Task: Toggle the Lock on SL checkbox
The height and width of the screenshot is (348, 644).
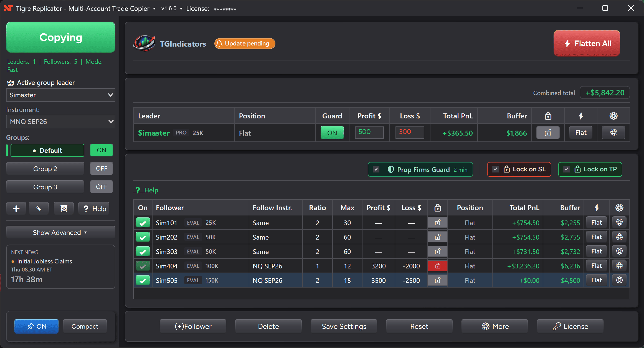Action: [x=495, y=169]
